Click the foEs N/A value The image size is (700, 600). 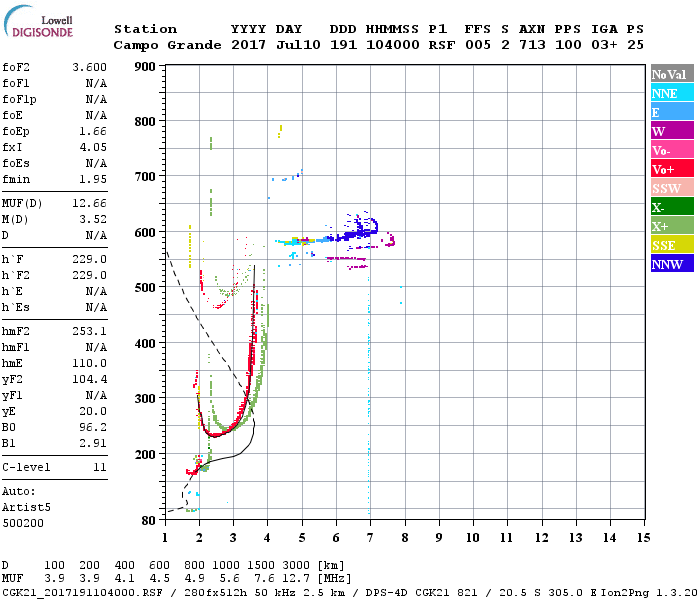pyautogui.click(x=96, y=163)
